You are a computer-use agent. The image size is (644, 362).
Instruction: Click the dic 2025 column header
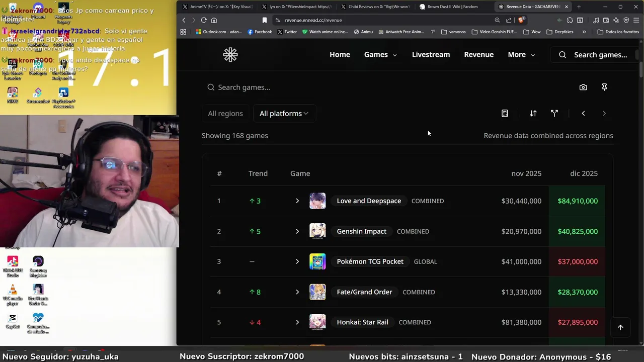(584, 173)
